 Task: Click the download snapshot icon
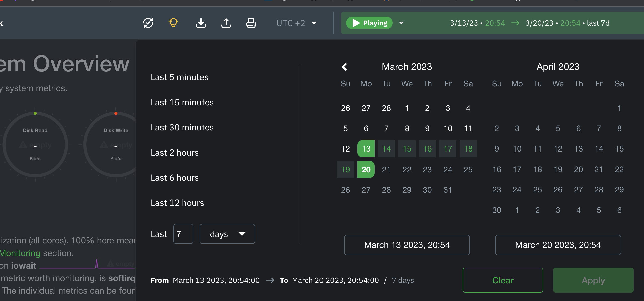pyautogui.click(x=201, y=23)
